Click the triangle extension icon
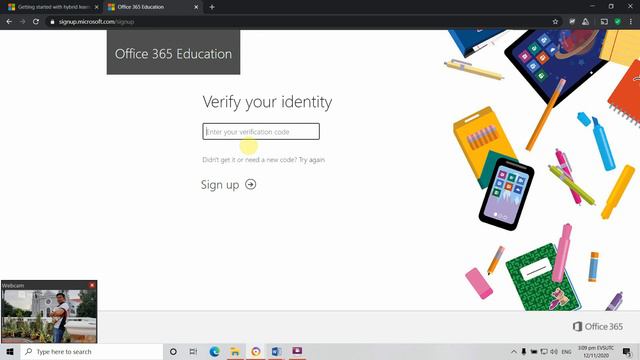Viewport: 640px width, 360px height. click(x=586, y=22)
